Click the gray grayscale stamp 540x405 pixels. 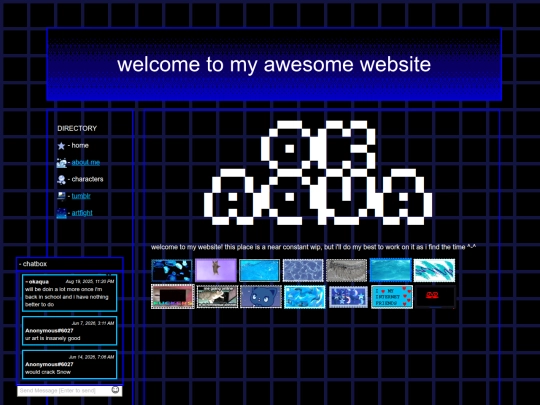[346, 270]
